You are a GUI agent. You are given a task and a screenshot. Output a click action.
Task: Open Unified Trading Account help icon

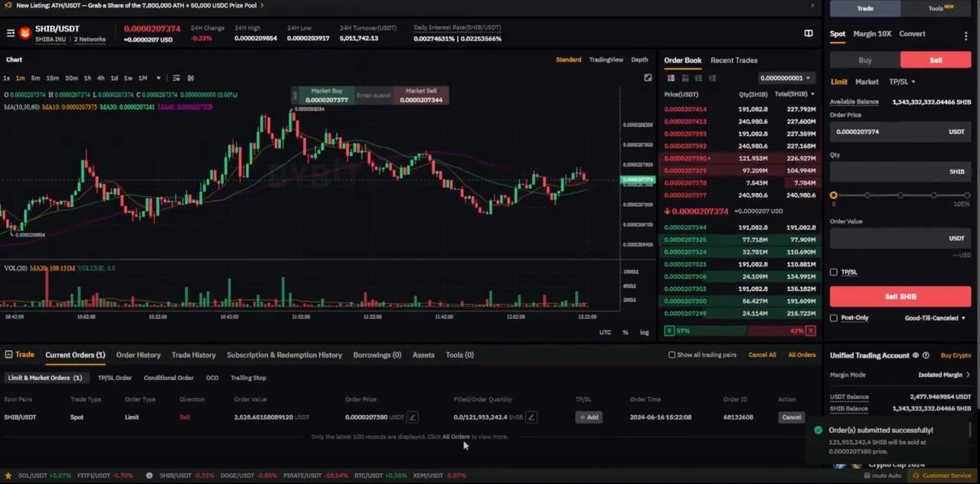[x=926, y=355]
